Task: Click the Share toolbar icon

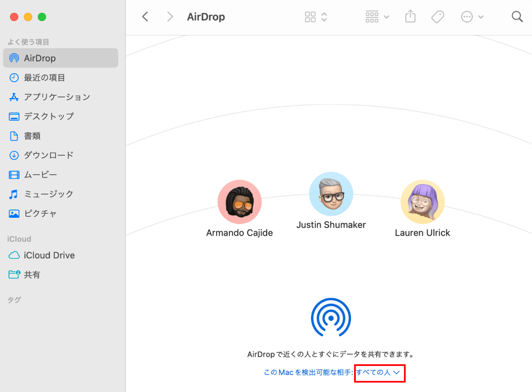Action: pos(410,17)
